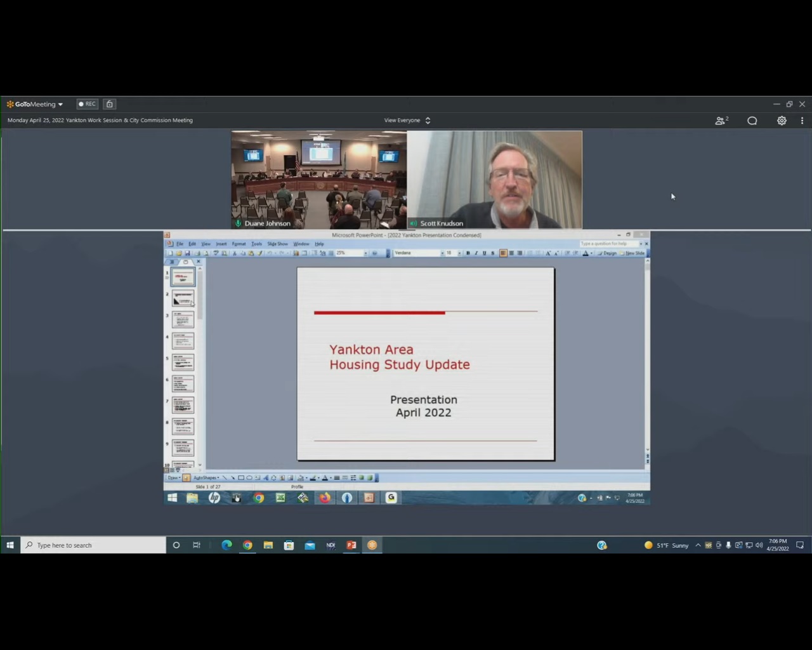Open the Verdana font dropdown
This screenshot has height=650, width=812.
(x=442, y=253)
